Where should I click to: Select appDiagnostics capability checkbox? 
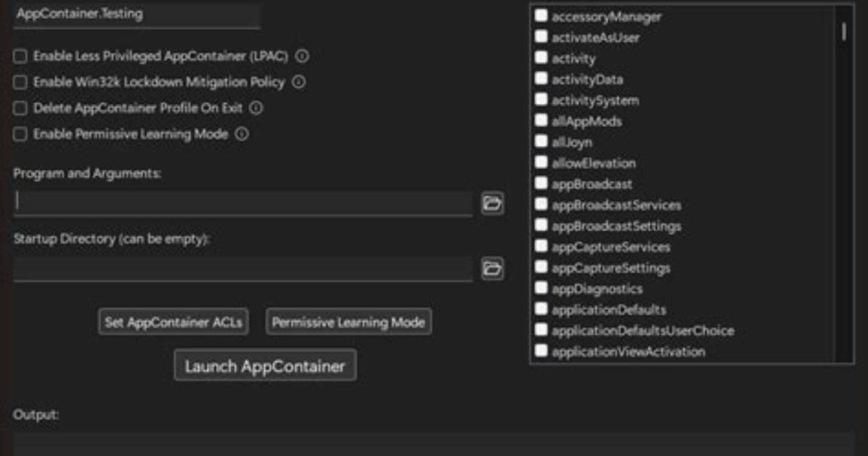point(541,288)
